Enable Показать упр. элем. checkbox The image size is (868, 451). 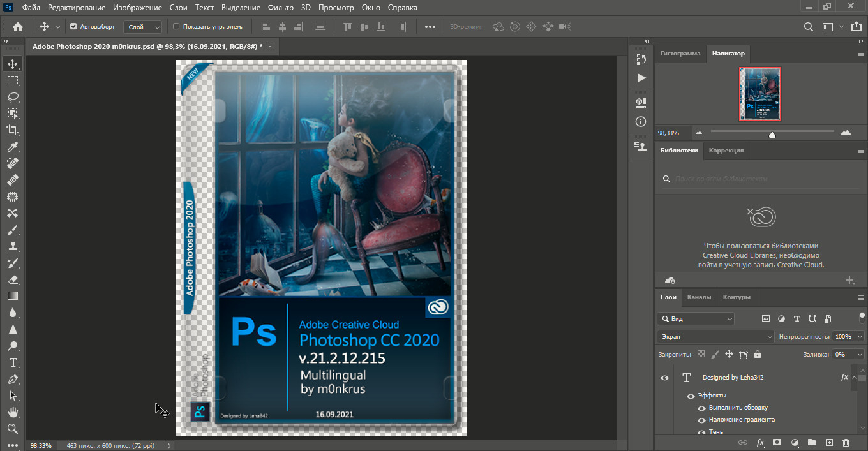tap(177, 27)
